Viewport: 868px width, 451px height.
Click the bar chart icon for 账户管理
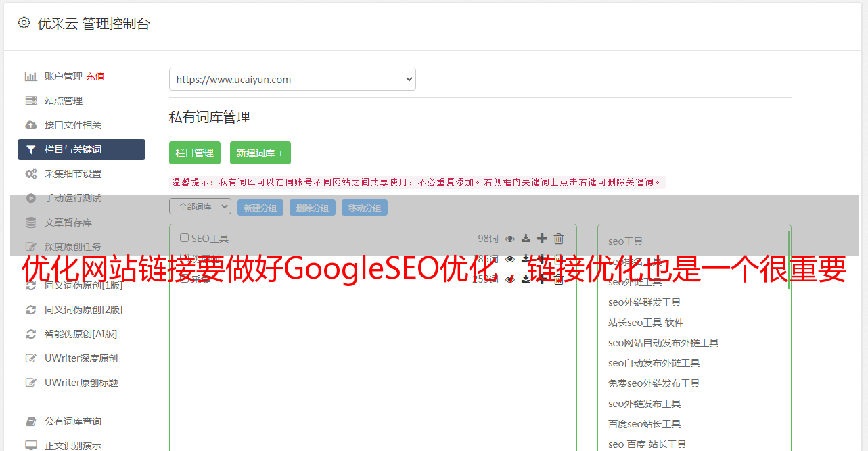30,76
